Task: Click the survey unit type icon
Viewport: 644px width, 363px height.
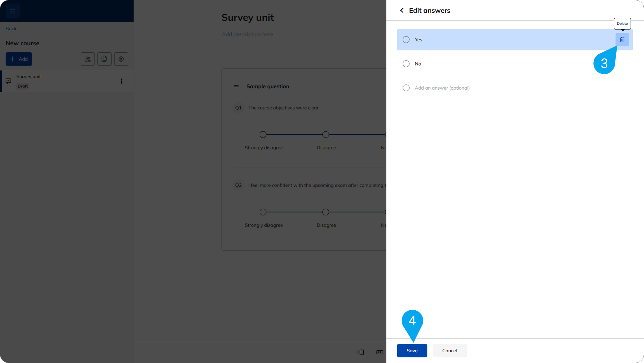Action: 8,81
